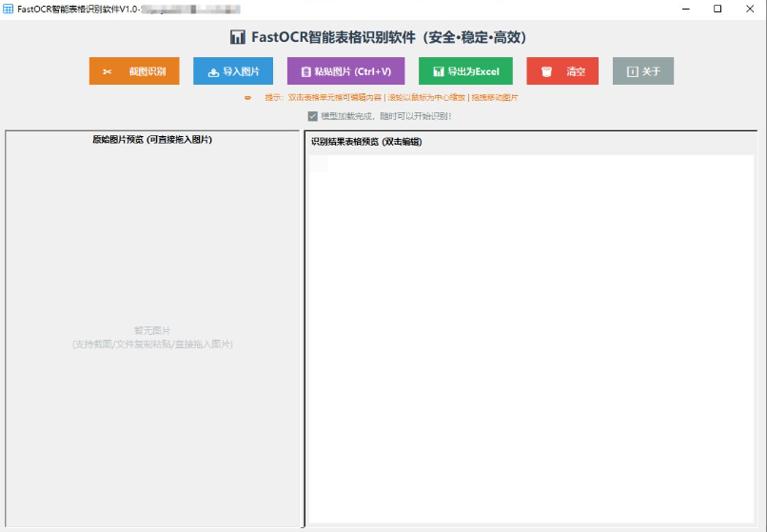Click the scissors icon on 截图识别
Screen dimensions: 767x532
(108, 71)
